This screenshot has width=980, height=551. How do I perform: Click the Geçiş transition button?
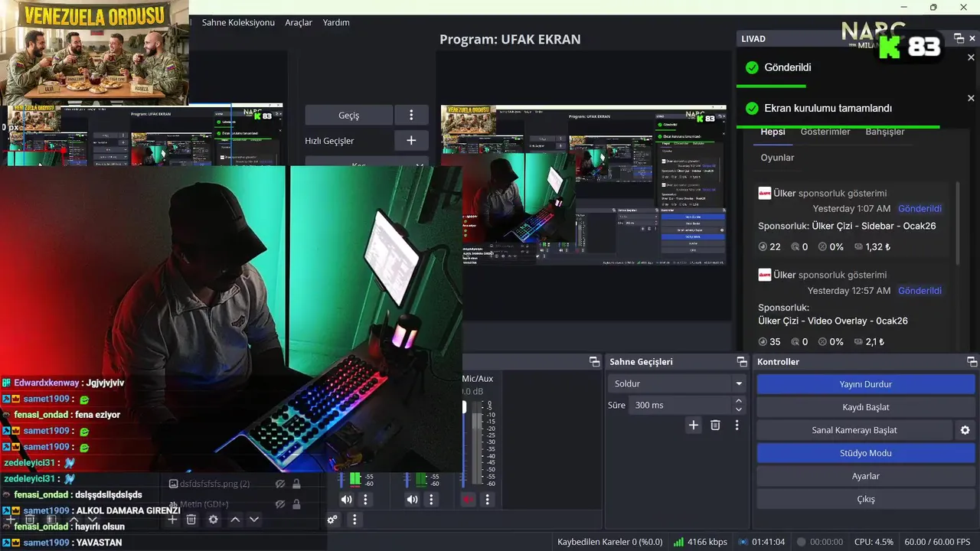click(348, 115)
